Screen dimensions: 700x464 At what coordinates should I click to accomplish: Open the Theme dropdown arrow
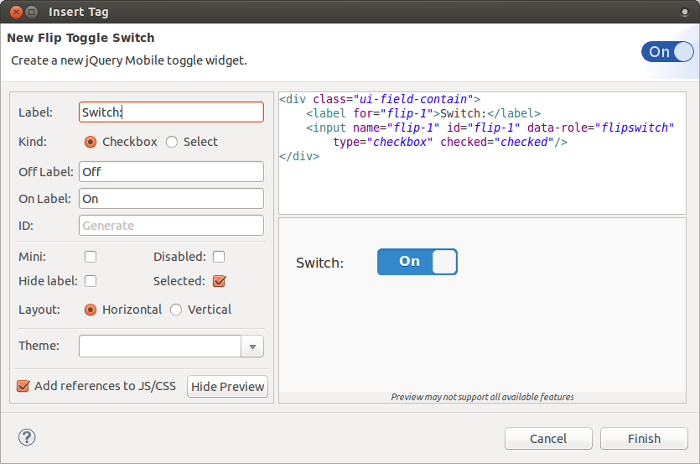(253, 347)
